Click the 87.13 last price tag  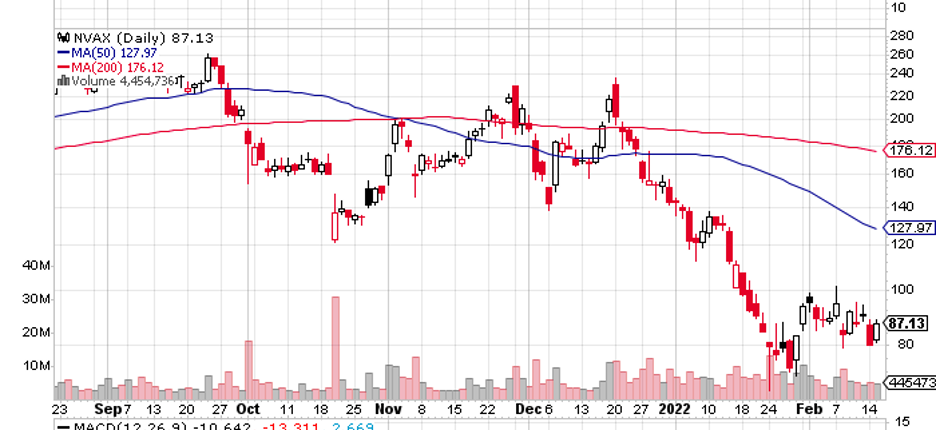click(x=908, y=324)
